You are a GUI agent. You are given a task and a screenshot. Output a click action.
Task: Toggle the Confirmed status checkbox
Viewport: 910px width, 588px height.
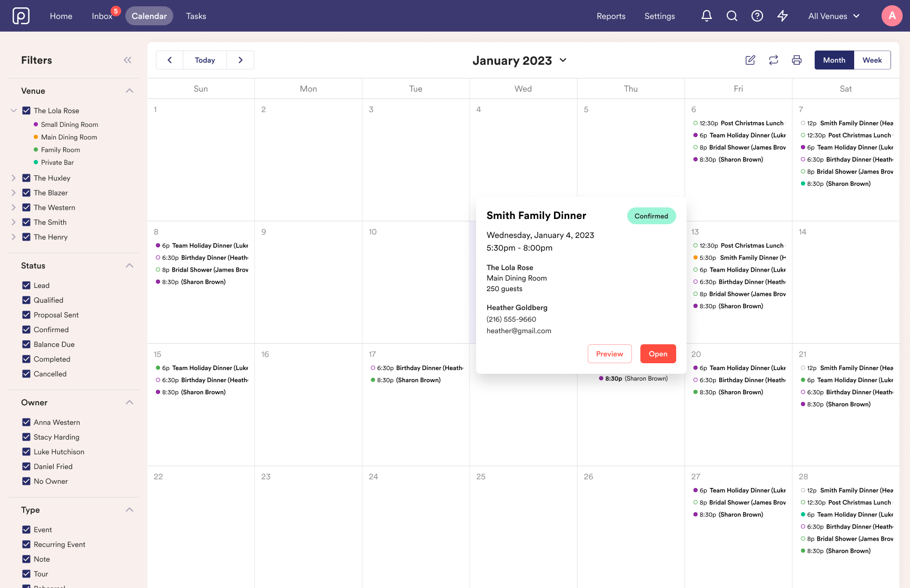[26, 330]
